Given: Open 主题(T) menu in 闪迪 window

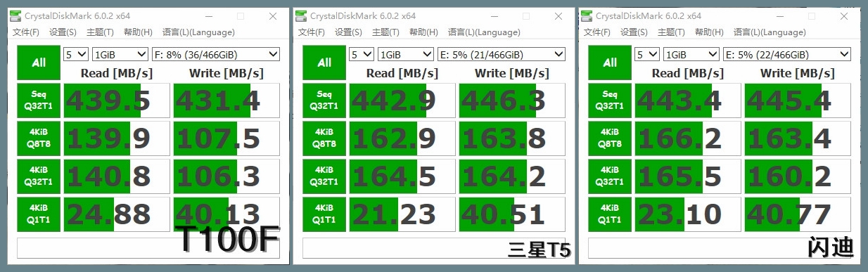Looking at the screenshot, I should click(x=671, y=32).
